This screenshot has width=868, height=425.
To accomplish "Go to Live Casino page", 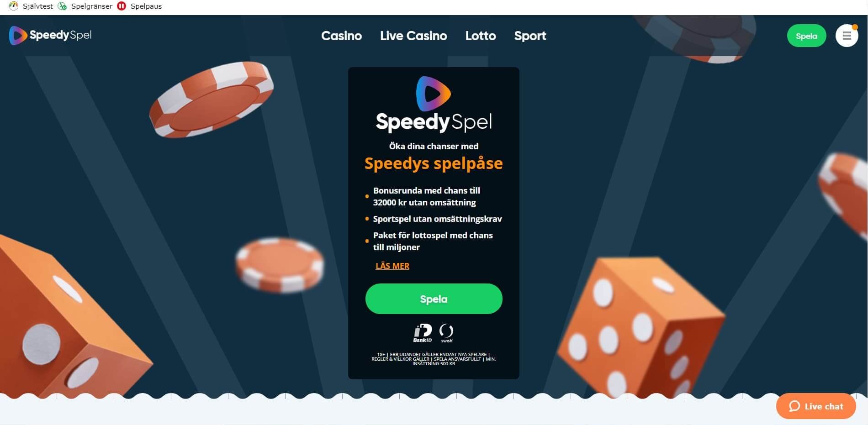I will (x=413, y=36).
